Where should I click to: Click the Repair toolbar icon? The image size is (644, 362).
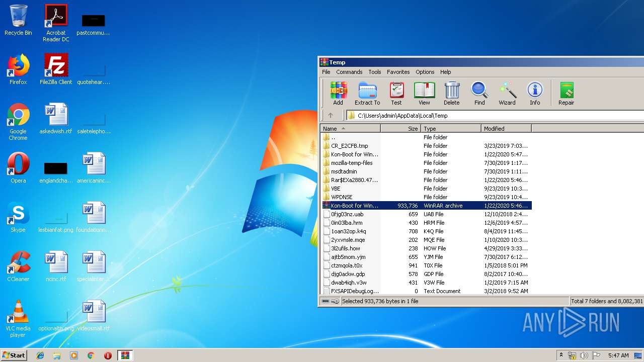(566, 94)
